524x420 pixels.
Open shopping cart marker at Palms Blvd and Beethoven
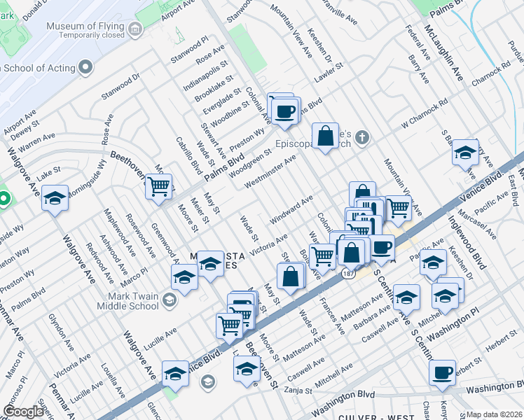tap(159, 189)
